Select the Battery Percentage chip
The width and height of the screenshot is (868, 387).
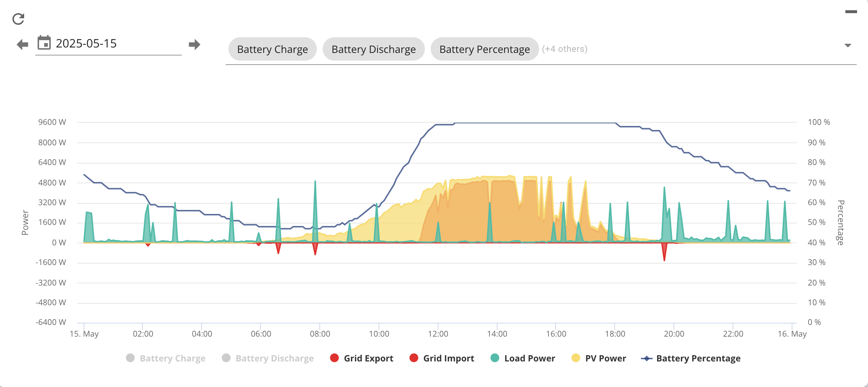[485, 49]
